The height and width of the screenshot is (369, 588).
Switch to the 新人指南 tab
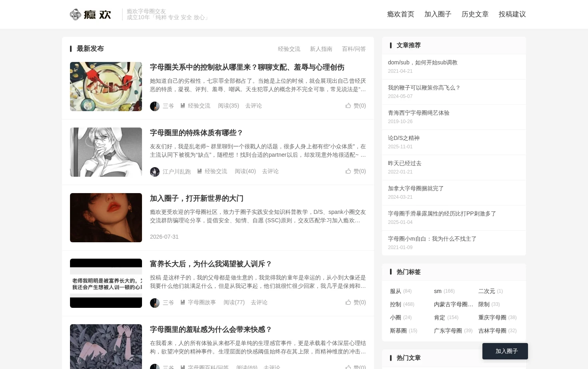pyautogui.click(x=321, y=49)
